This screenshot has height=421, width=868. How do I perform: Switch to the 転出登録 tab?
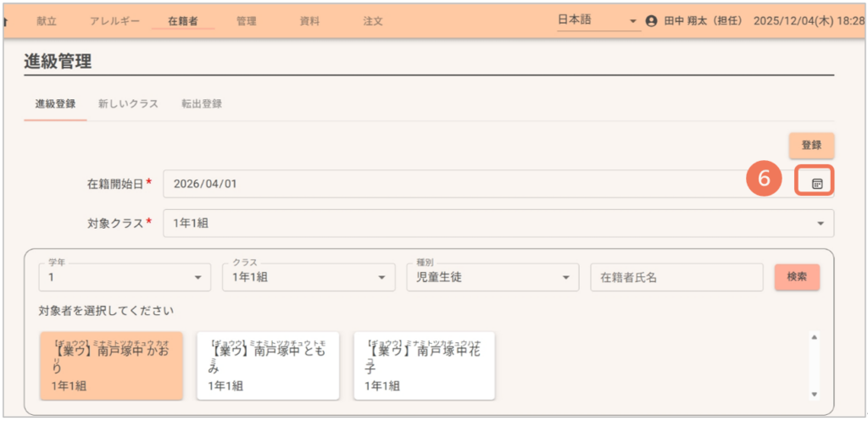coord(202,104)
